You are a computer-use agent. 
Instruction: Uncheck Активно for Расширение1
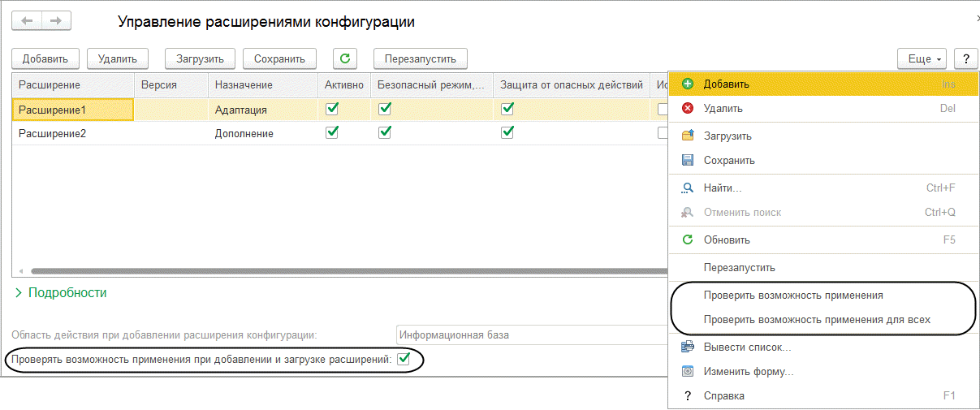[331, 109]
